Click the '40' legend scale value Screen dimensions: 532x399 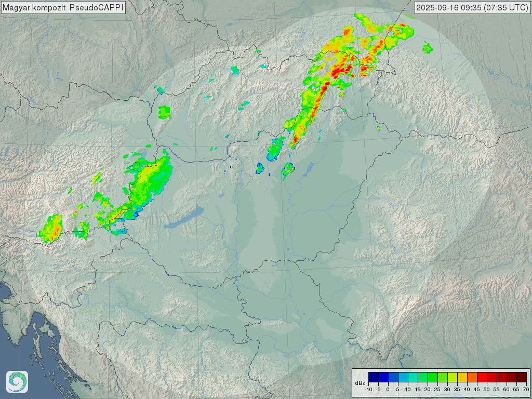pos(467,390)
